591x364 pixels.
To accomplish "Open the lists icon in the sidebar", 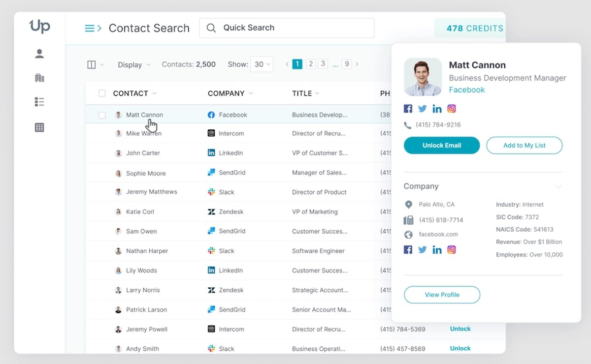I will [39, 102].
